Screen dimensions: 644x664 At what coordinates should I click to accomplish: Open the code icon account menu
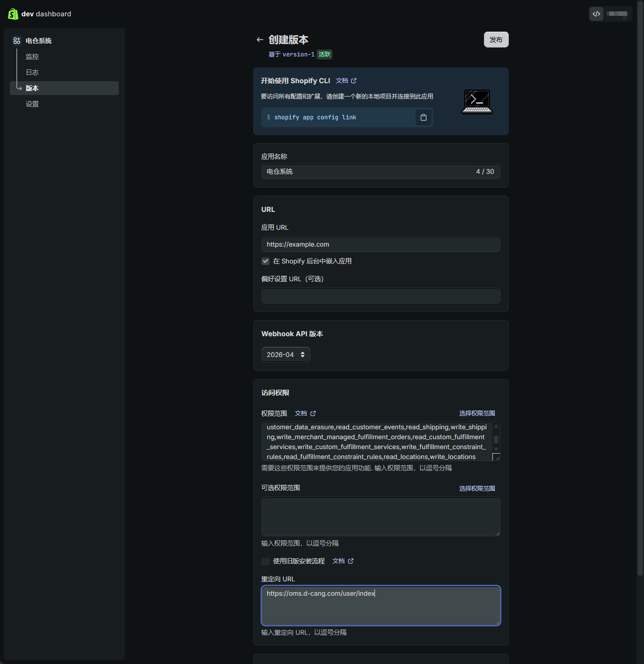point(610,14)
